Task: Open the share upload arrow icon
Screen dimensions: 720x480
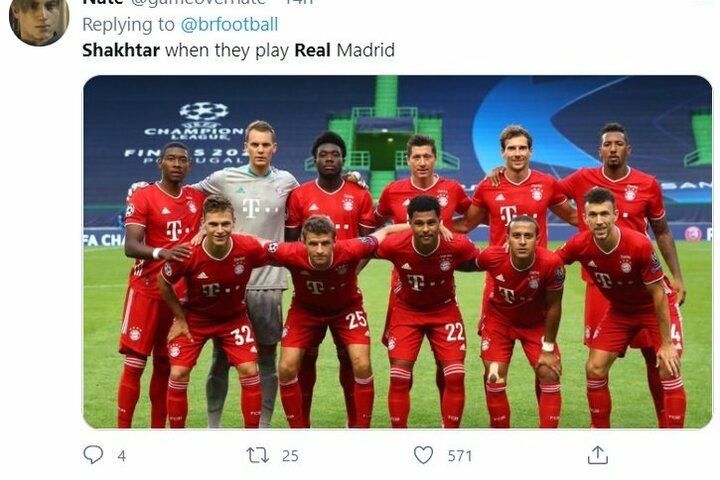Action: 597,455
